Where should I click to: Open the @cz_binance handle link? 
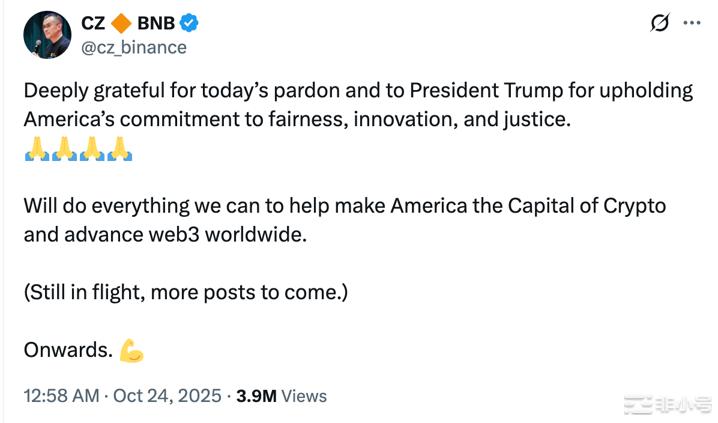click(x=133, y=46)
